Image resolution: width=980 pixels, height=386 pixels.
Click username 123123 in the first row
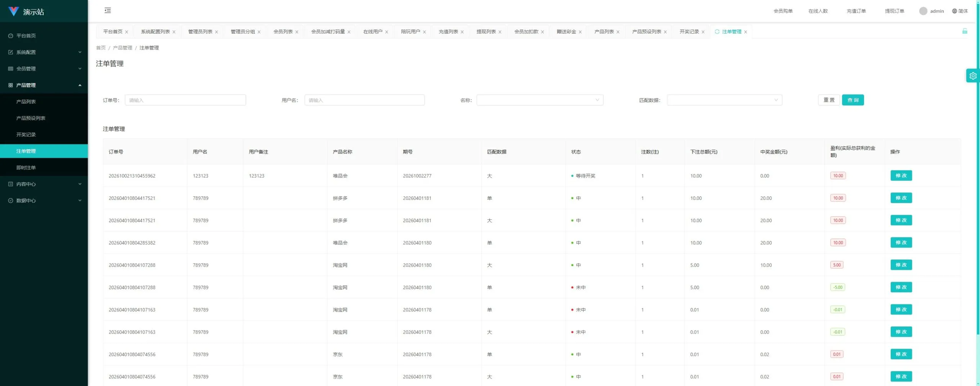pos(201,176)
